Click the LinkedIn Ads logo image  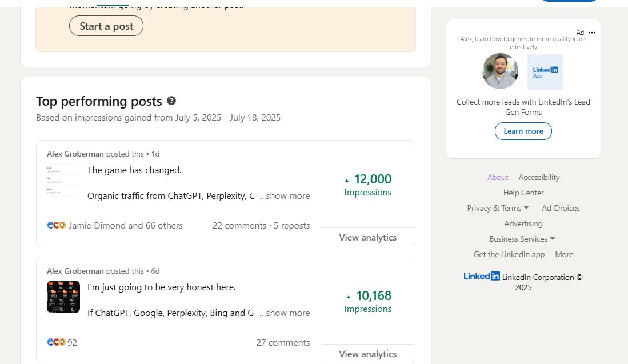click(545, 72)
